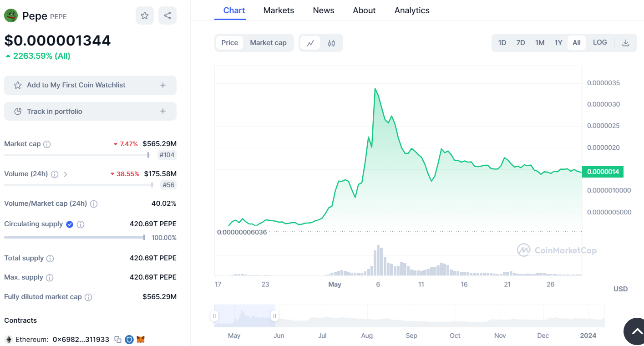The height and width of the screenshot is (346, 644).
Task: Open Volume/Market cap (24h) info icon
Action: point(94,204)
